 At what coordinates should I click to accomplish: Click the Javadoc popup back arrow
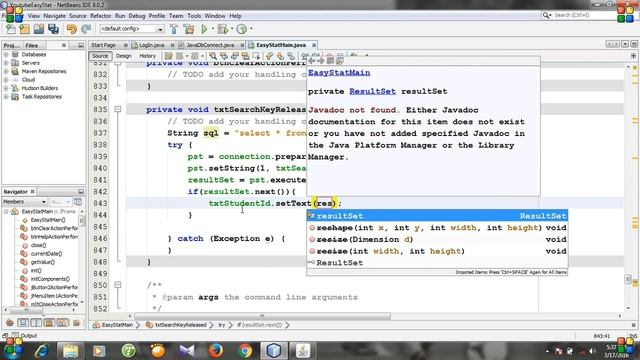pyautogui.click(x=312, y=61)
